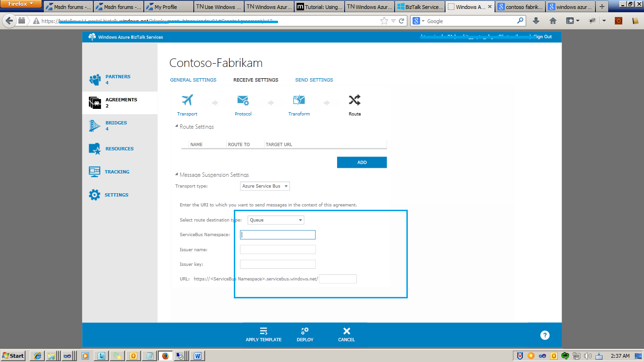Click the Deploy gears icon
644x362 pixels.
pyautogui.click(x=305, y=331)
